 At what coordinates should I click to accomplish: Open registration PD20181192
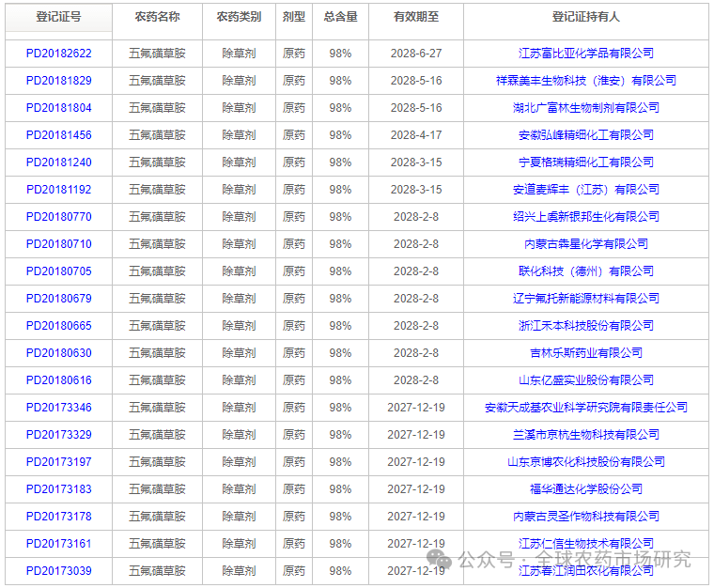click(x=59, y=190)
